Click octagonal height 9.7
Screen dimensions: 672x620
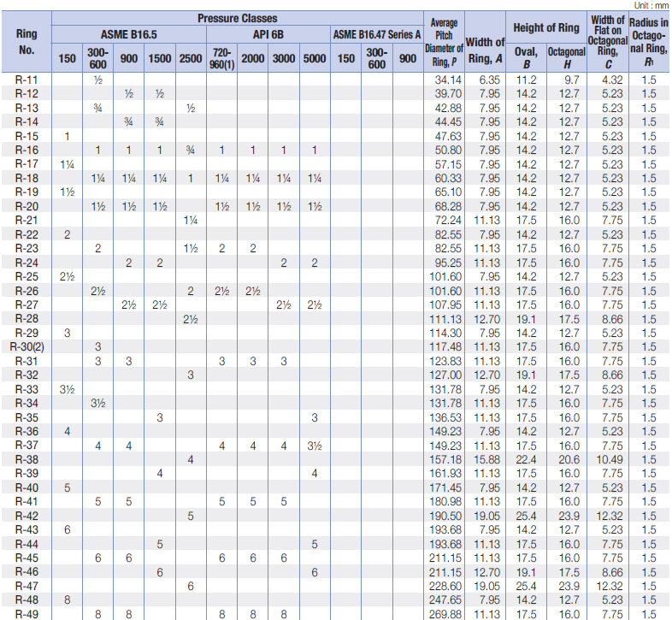pyautogui.click(x=572, y=80)
